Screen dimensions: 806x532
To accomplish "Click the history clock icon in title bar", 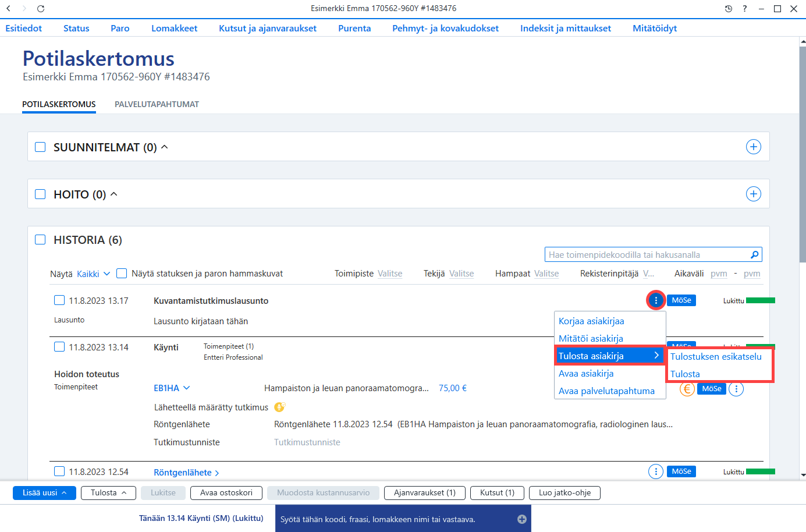I will coord(728,9).
